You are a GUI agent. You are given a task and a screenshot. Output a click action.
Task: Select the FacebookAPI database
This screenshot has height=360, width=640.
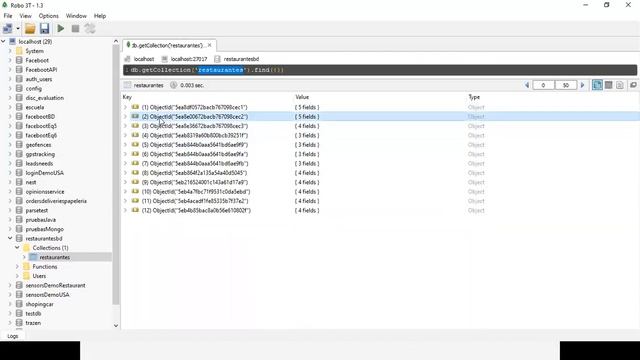click(41, 70)
